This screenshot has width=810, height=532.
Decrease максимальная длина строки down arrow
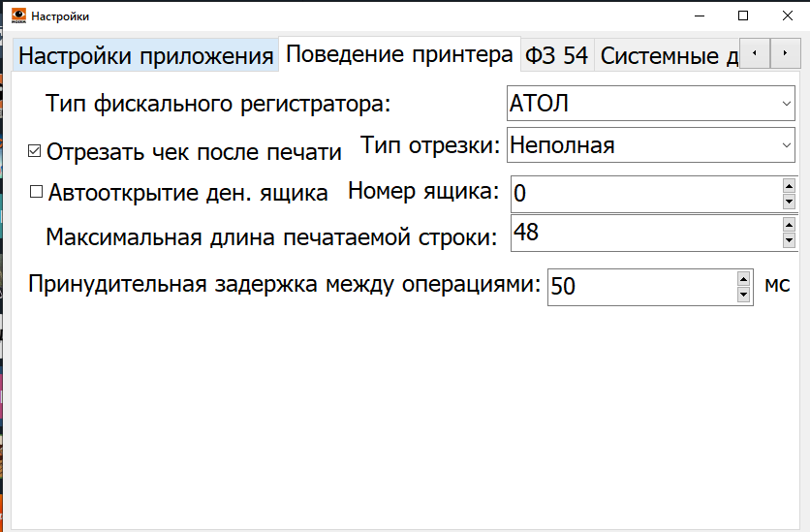click(789, 239)
